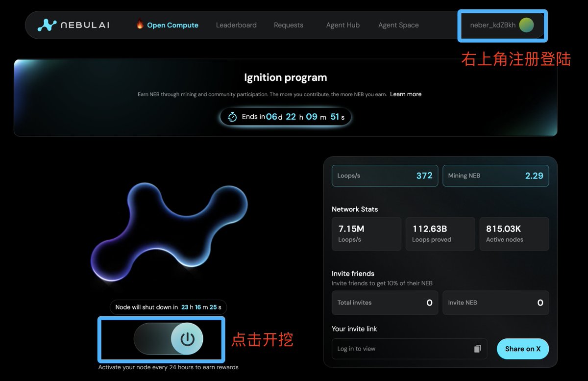Click the Your invite link label
This screenshot has height=381, width=588.
(354, 329)
